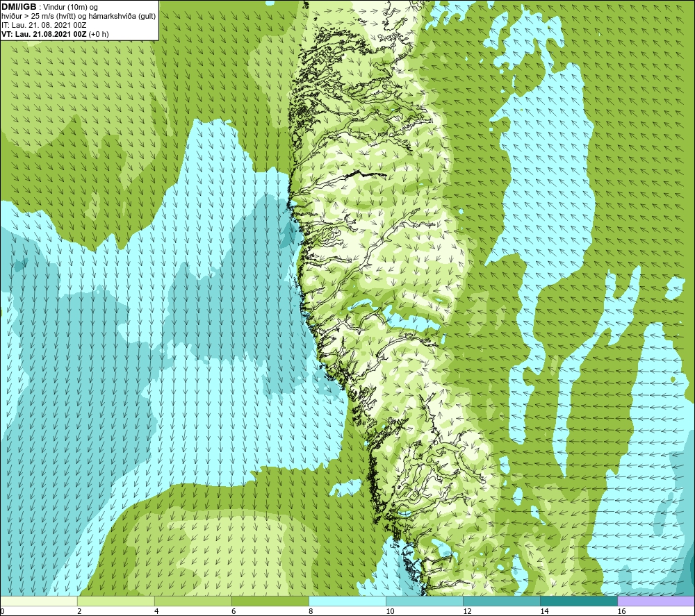Click the legend scale label "12"
Viewport: 695px width, 616px height.
(467, 611)
